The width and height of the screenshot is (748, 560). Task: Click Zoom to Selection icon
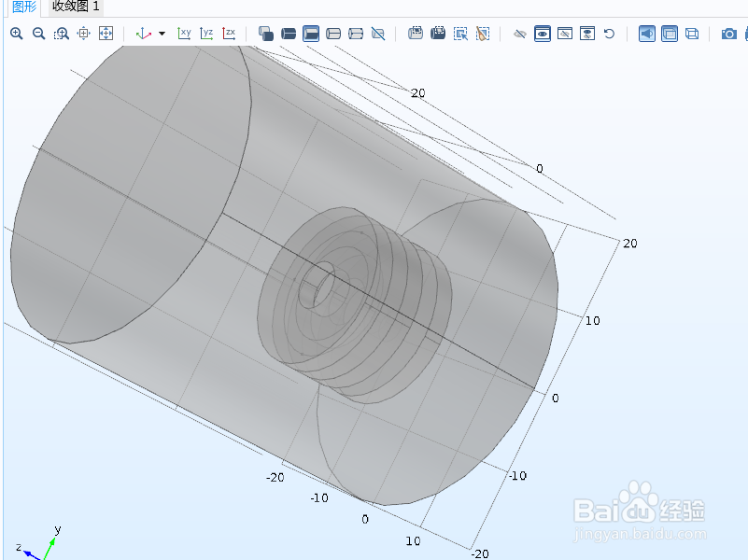pyautogui.click(x=83, y=34)
